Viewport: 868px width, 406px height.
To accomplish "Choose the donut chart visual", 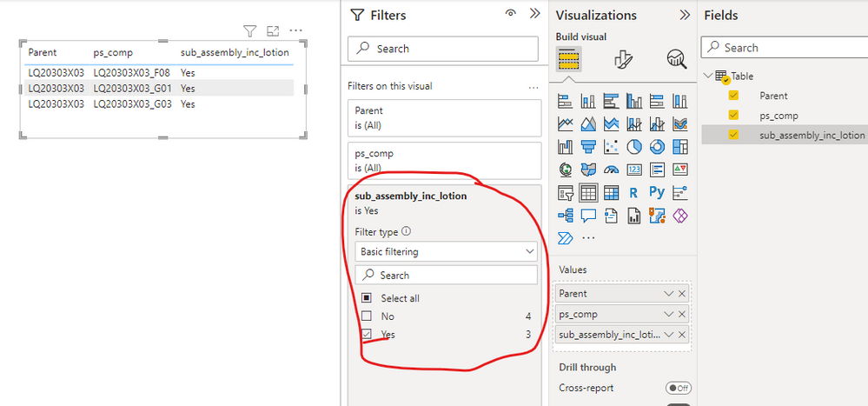I will (x=657, y=147).
